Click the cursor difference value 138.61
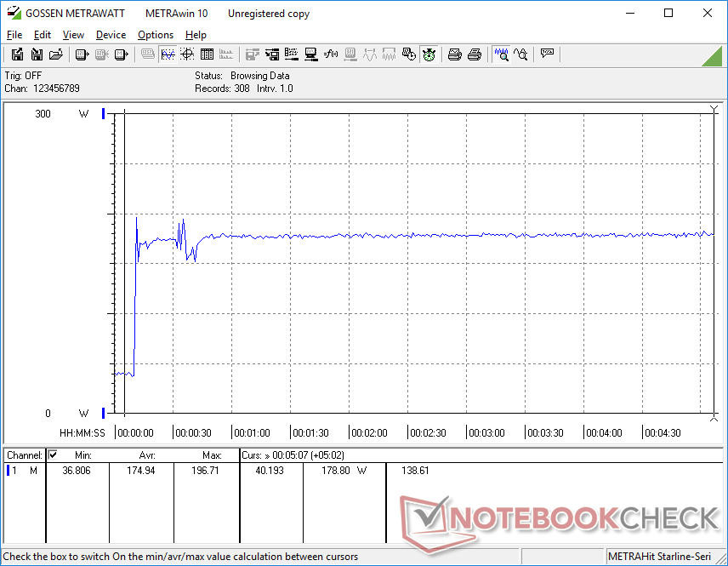The image size is (728, 566). pyautogui.click(x=415, y=471)
